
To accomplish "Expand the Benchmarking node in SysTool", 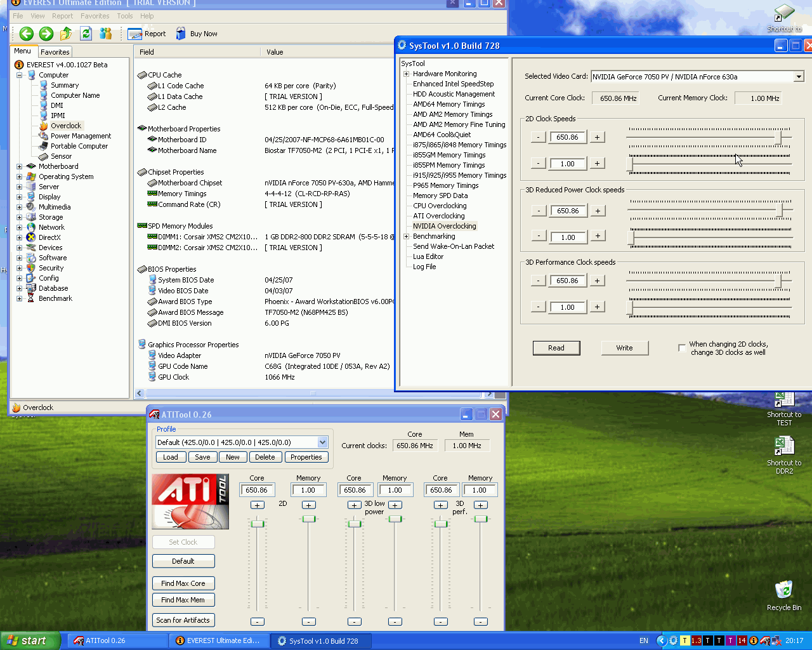I will point(406,236).
